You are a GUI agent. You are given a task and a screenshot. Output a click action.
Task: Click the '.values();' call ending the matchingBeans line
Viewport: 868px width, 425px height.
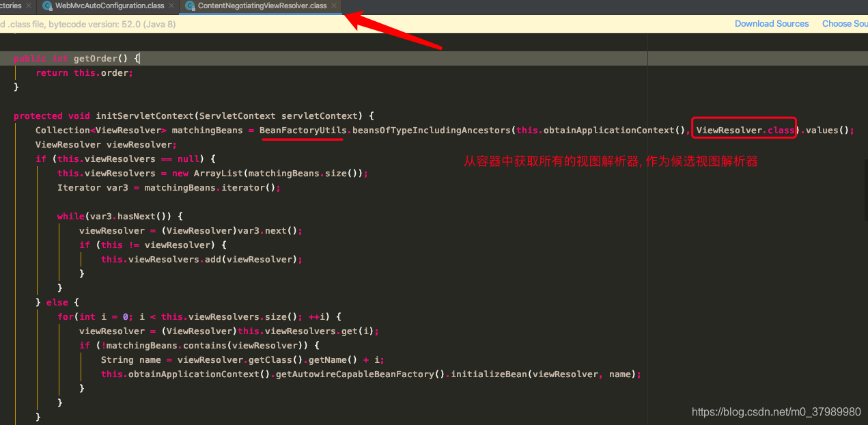pyautogui.click(x=827, y=131)
